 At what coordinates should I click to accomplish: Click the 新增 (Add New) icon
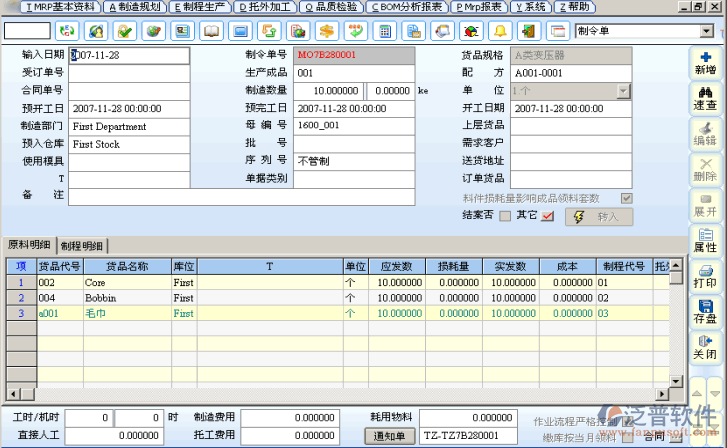point(705,62)
